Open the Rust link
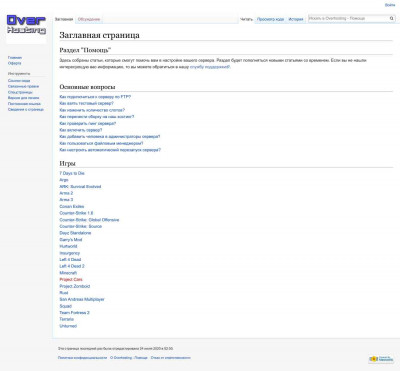 pyautogui.click(x=64, y=293)
